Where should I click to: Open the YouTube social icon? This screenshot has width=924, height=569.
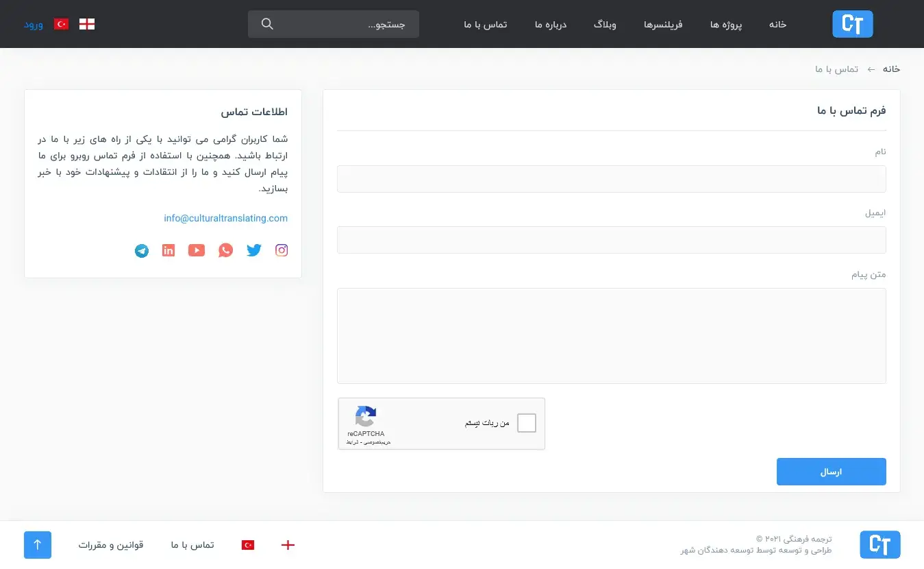click(197, 250)
